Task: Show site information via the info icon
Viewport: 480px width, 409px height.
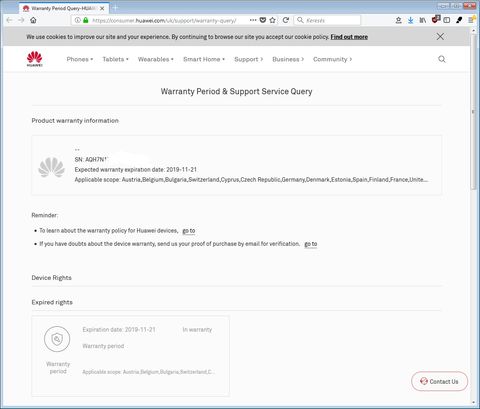Action: (78, 20)
